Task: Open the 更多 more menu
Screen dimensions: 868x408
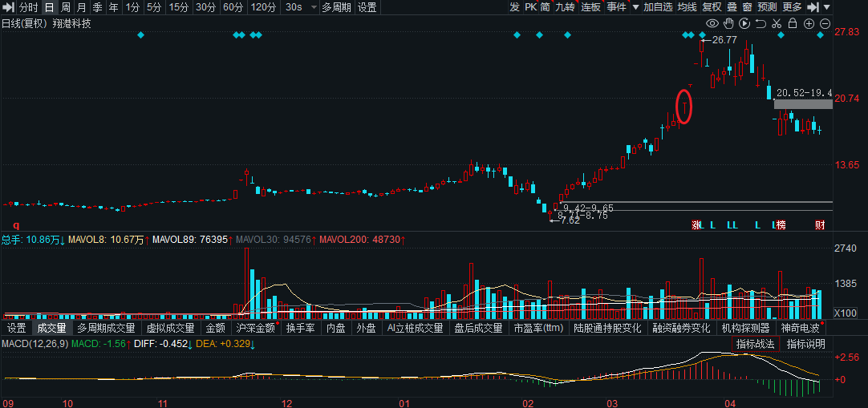Action: tap(793, 7)
